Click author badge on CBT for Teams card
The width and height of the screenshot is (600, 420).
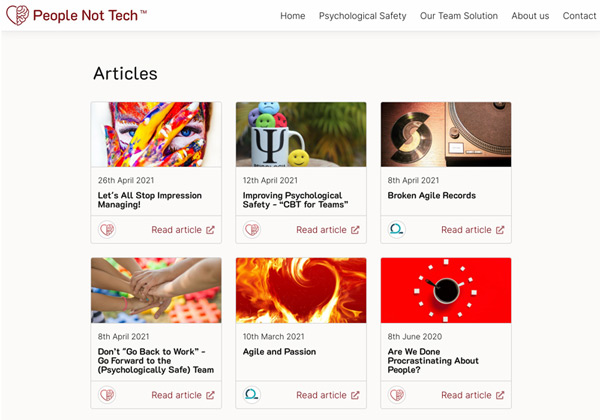[252, 229]
